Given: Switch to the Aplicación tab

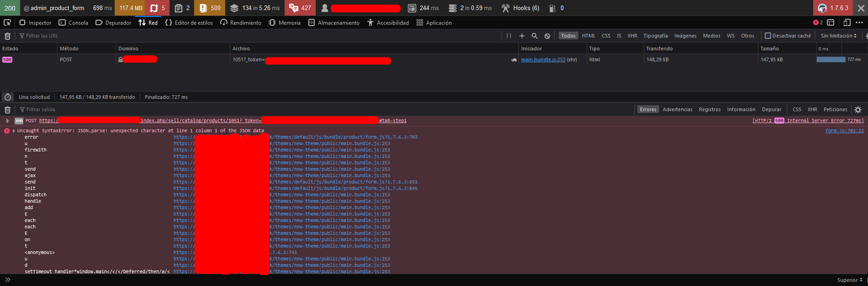Looking at the screenshot, I should click(x=434, y=22).
